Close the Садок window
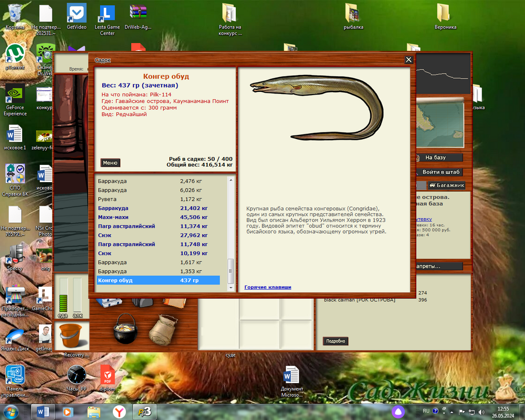525x420 pixels. [x=408, y=60]
